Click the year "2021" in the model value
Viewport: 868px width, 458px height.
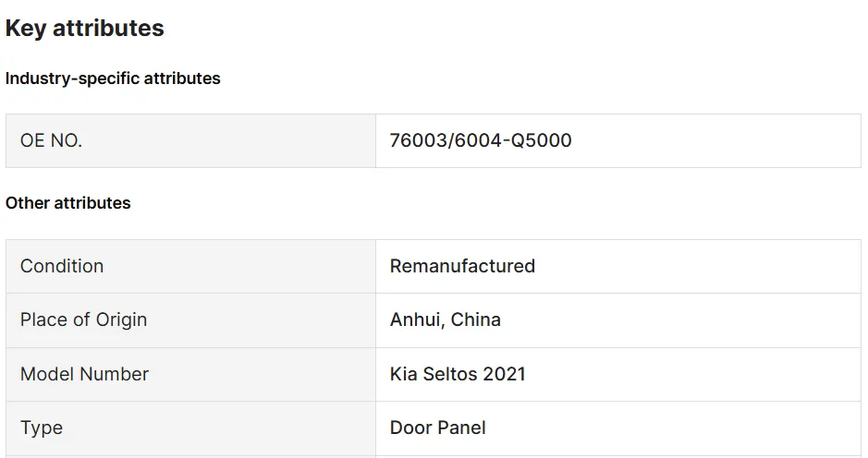pos(506,374)
